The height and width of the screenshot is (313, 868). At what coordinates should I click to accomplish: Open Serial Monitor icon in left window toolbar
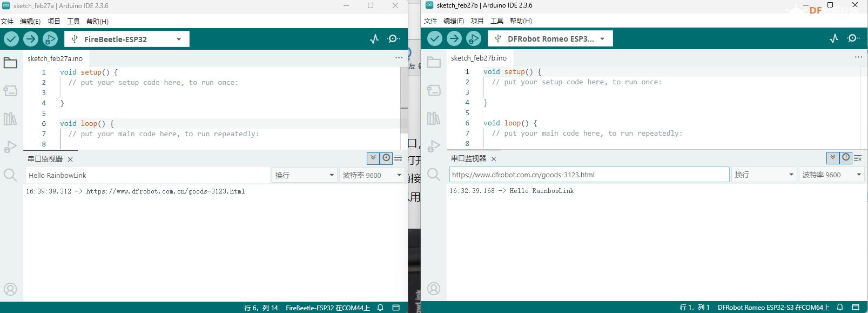394,39
